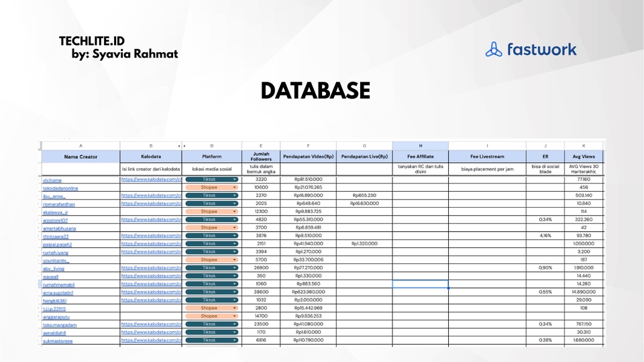Select column A header
Viewport: 644px width, 362px height.
pos(80,145)
